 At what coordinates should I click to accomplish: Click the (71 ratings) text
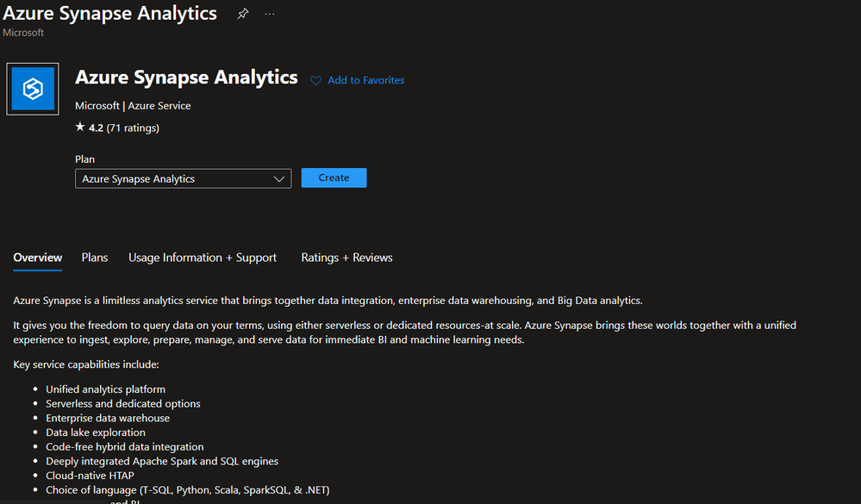[133, 128]
